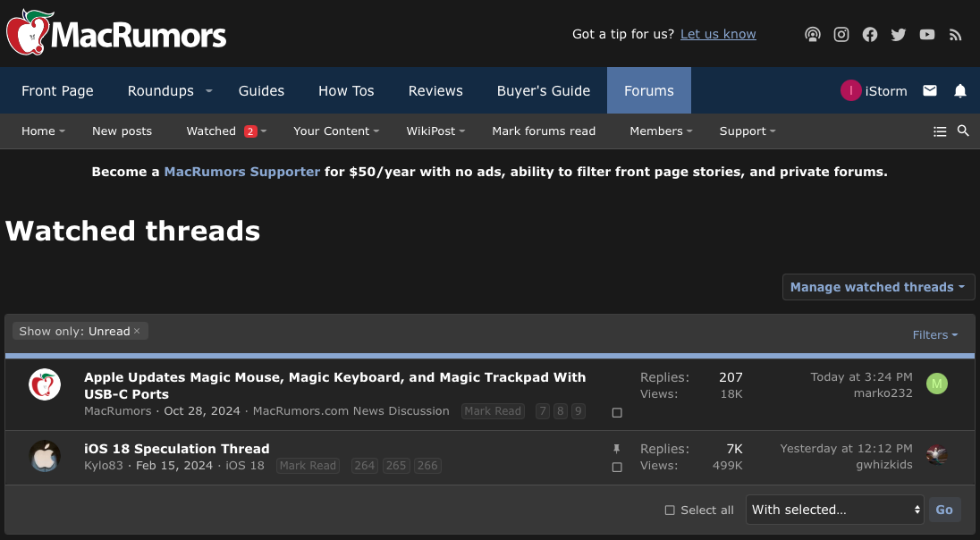Open the inbox envelope icon
This screenshot has width=980, height=540.
coord(930,90)
